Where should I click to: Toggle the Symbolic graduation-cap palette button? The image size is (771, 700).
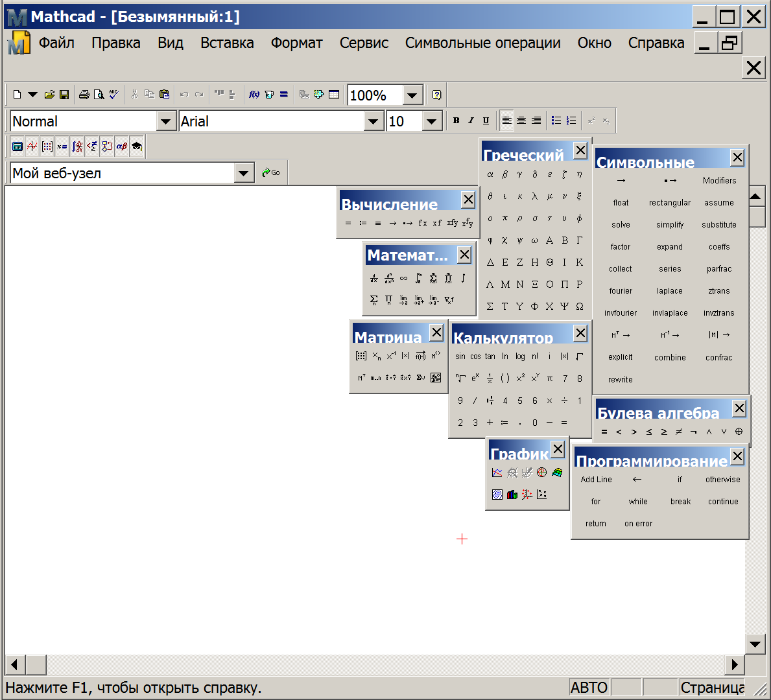point(137,146)
